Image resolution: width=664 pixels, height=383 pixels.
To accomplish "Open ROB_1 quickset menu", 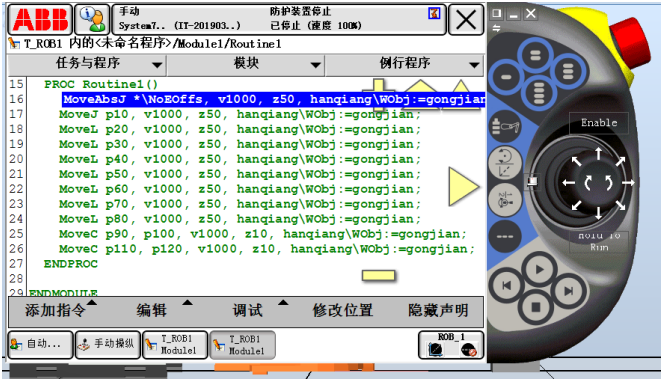I will (x=451, y=345).
